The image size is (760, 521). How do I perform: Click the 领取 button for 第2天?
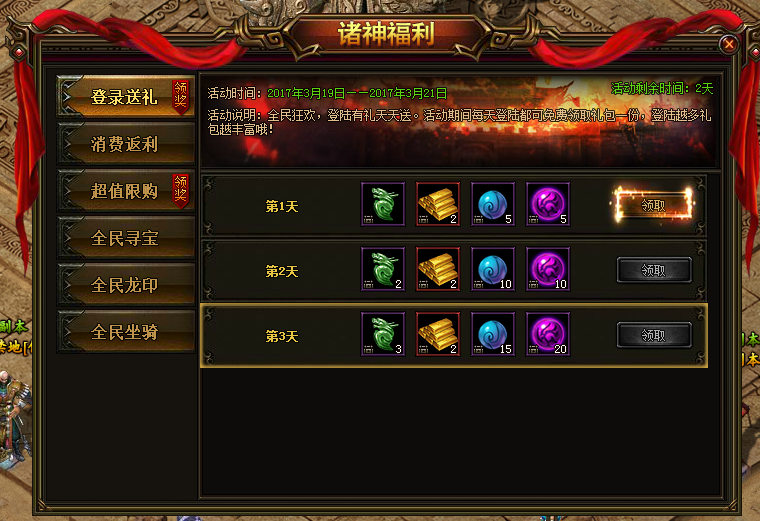click(x=654, y=270)
